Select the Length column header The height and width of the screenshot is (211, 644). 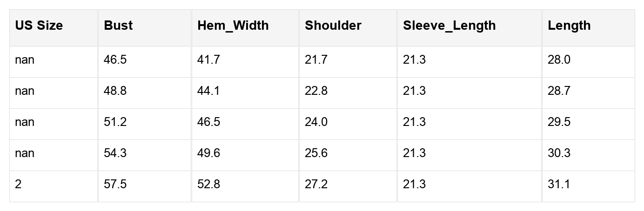569,26
